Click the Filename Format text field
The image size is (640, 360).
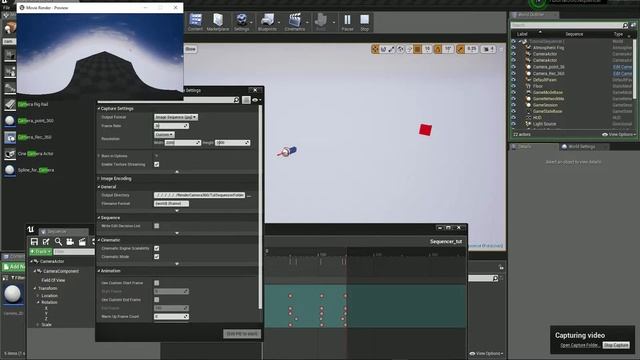click(171, 204)
